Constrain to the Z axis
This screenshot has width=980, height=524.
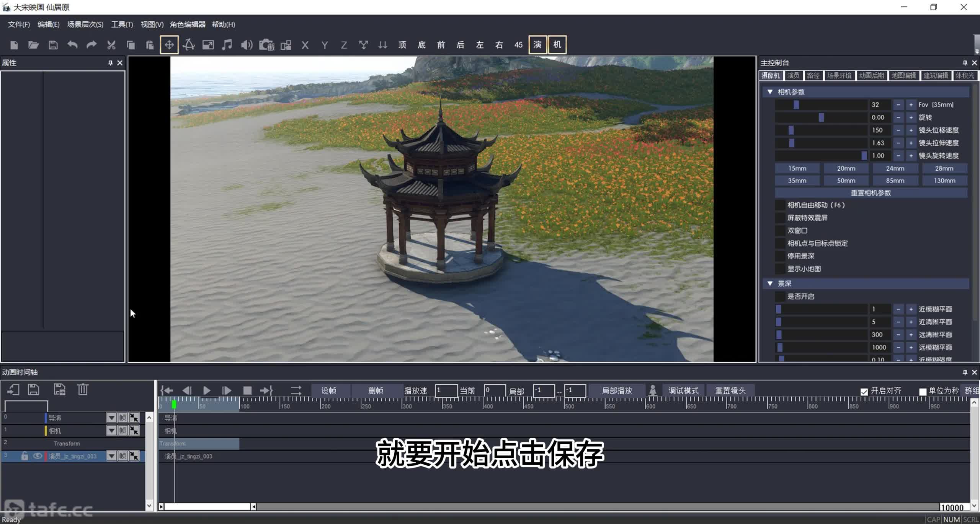344,45
